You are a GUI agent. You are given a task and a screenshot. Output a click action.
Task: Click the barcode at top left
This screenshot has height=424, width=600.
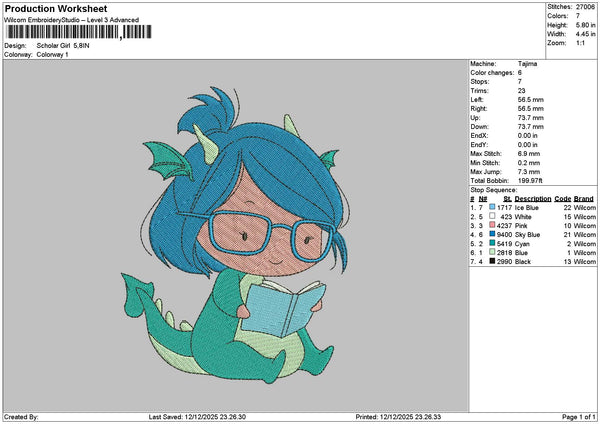click(79, 32)
